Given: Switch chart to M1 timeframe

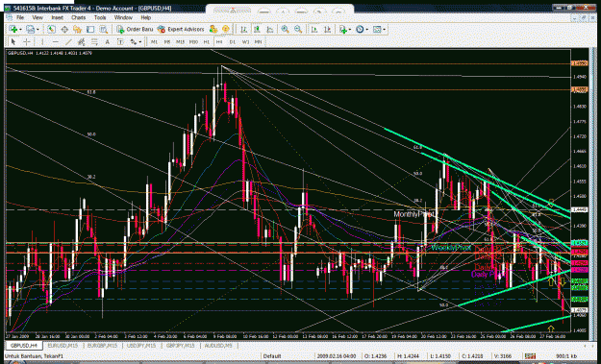Looking at the screenshot, I should click(x=154, y=41).
